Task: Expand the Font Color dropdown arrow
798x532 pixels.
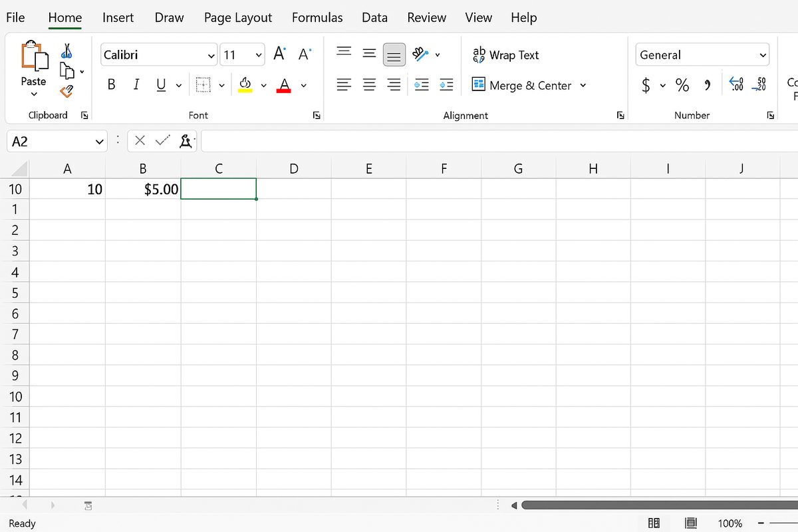Action: tap(303, 85)
